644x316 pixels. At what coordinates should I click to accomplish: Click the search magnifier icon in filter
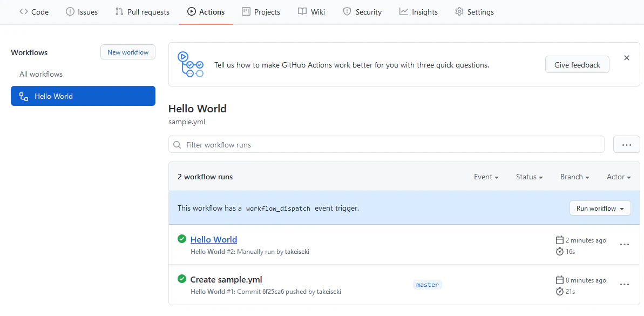178,145
